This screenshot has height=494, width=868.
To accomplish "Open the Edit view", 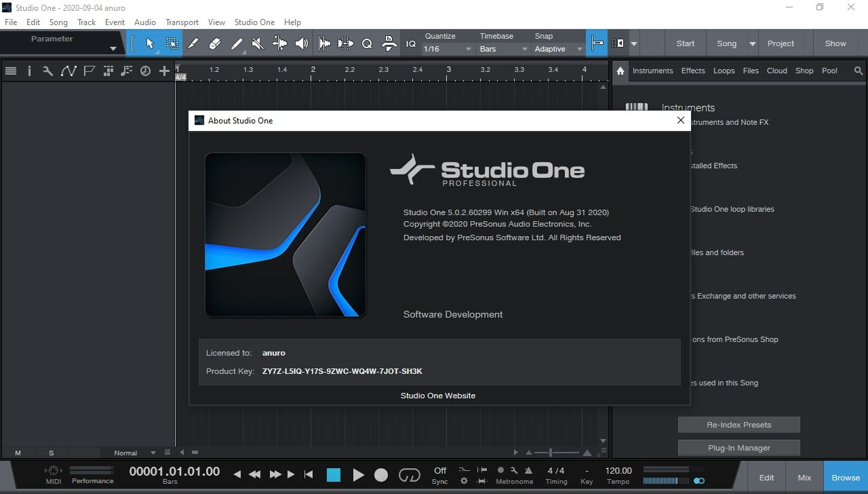I will click(766, 478).
